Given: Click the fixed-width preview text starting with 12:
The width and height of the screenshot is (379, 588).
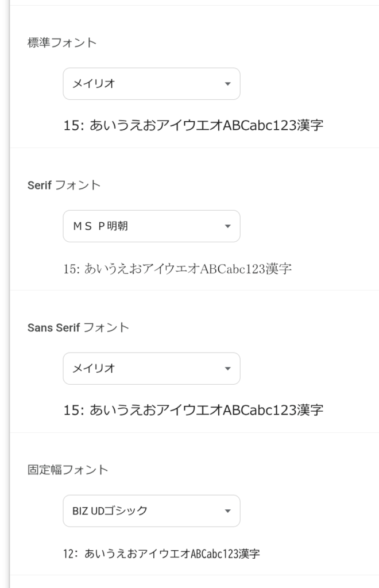Looking at the screenshot, I should pyautogui.click(x=161, y=554).
